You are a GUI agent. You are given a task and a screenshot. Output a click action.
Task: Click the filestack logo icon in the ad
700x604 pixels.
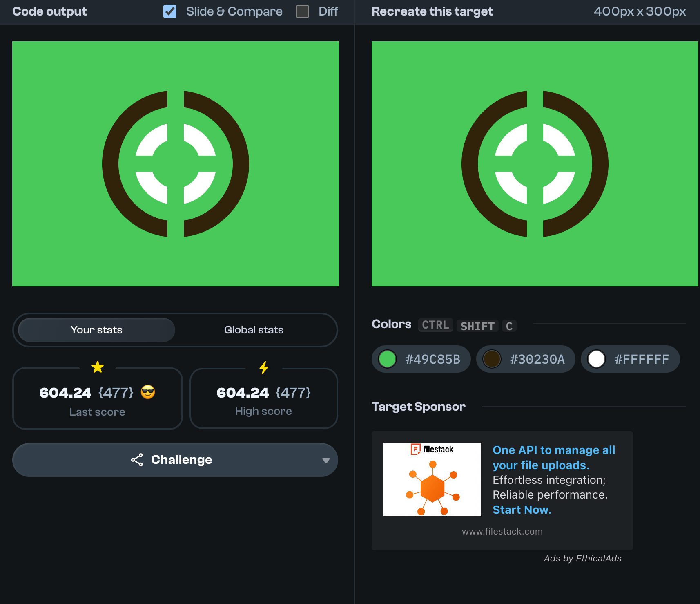(x=415, y=449)
